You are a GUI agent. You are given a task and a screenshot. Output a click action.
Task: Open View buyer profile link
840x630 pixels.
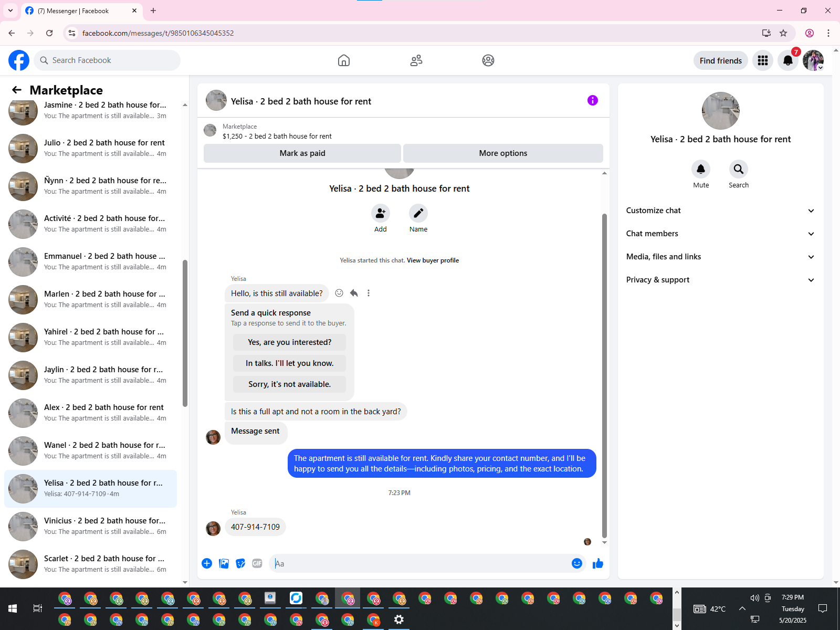(433, 260)
